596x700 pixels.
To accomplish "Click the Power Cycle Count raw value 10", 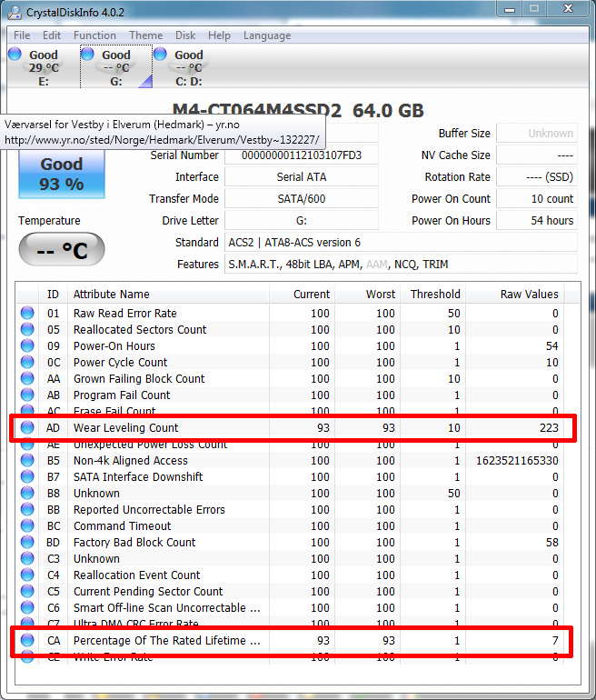I will pyautogui.click(x=552, y=362).
